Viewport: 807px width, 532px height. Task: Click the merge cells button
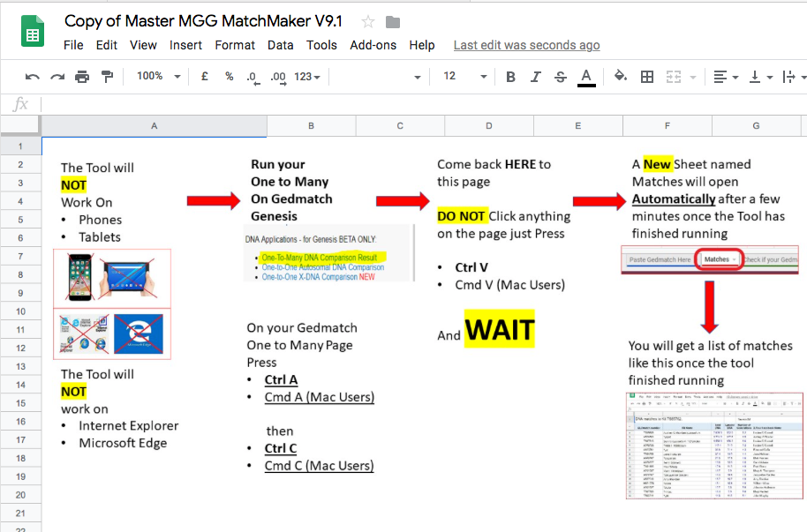pos(673,77)
